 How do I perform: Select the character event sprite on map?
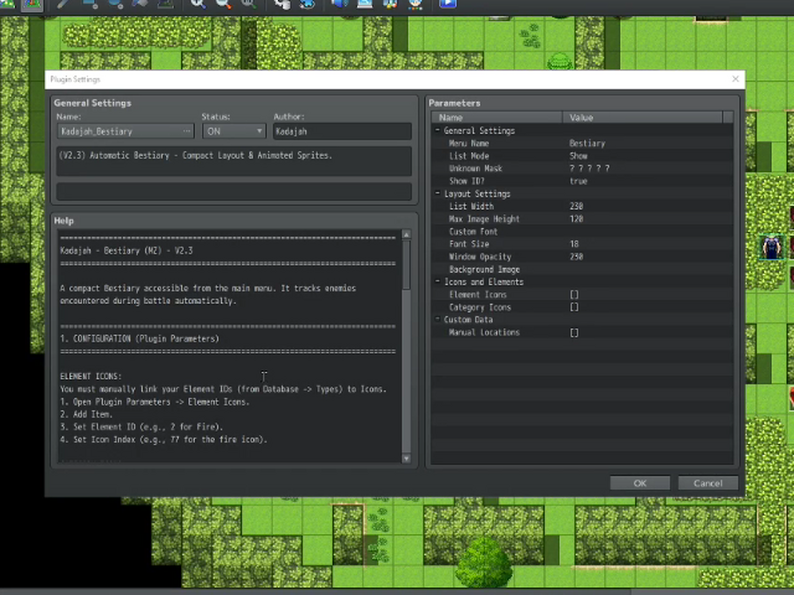click(772, 247)
